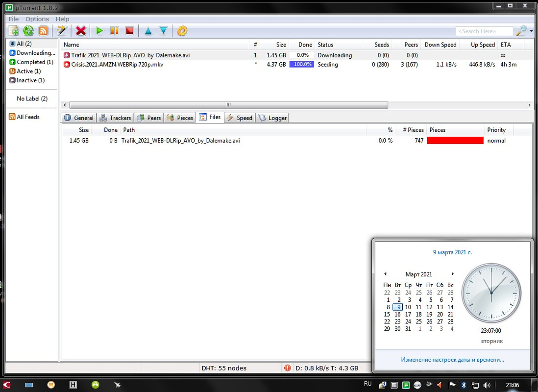
Task: Sort torrents by Peers column header
Action: pyautogui.click(x=407, y=45)
